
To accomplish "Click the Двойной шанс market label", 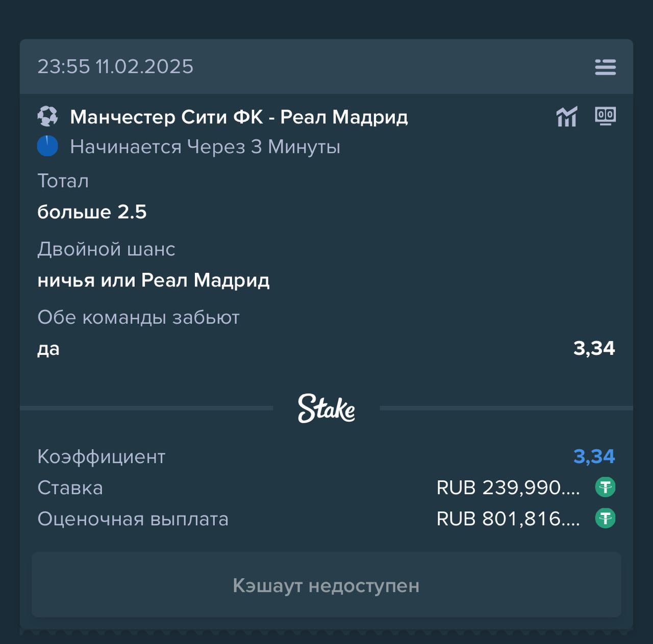I will 106,249.
